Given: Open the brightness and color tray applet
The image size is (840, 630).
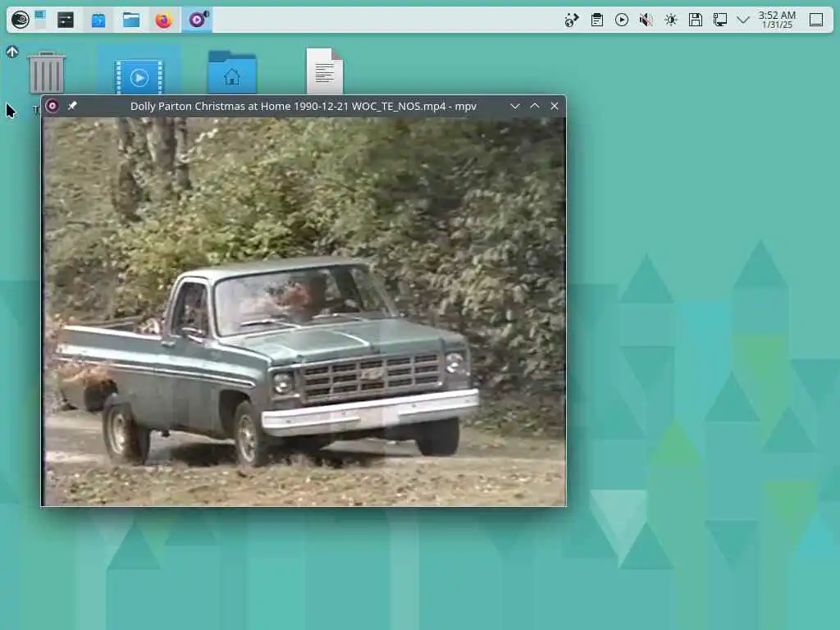Looking at the screenshot, I should click(x=671, y=21).
